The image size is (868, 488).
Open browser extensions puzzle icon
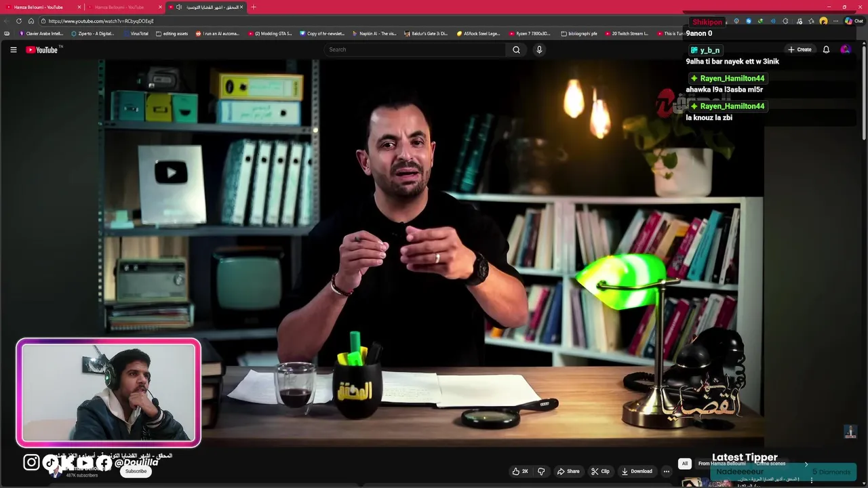click(785, 21)
